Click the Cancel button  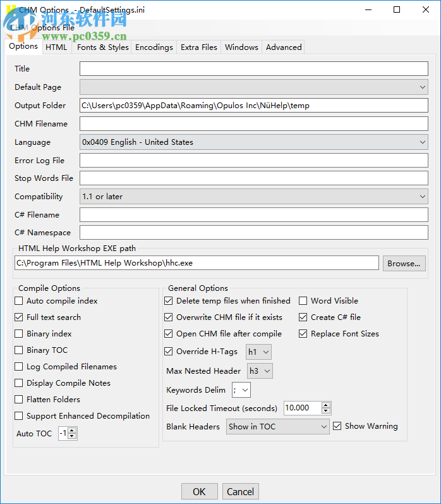point(241,492)
